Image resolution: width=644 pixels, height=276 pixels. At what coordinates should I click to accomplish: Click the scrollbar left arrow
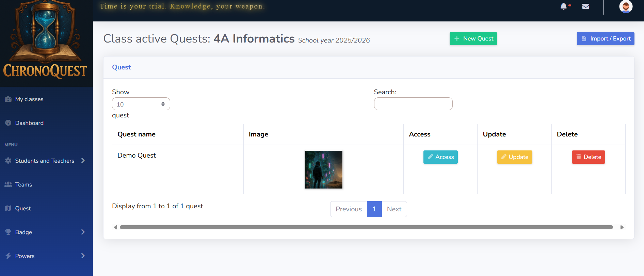click(115, 227)
